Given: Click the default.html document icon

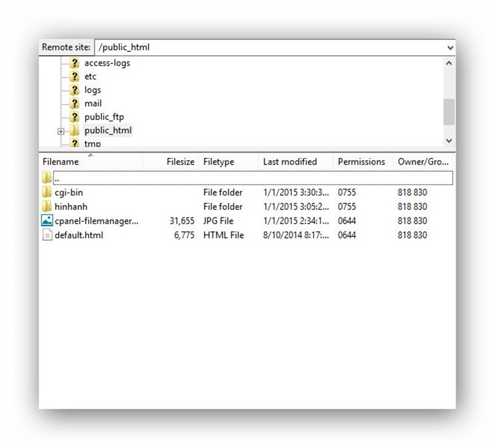Looking at the screenshot, I should (x=47, y=235).
